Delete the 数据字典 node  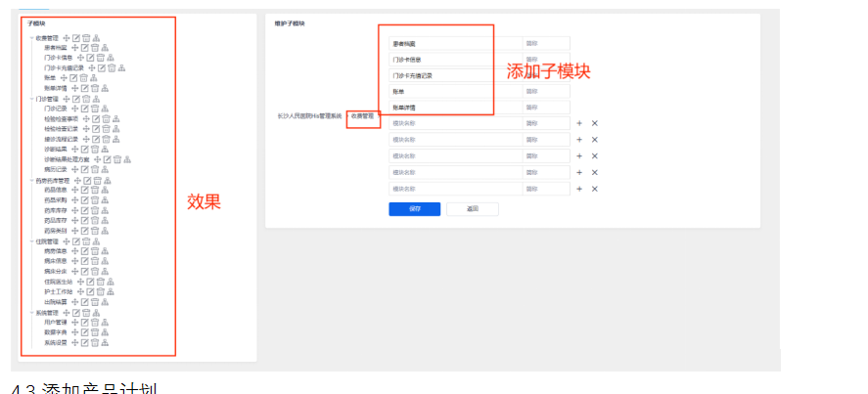(95, 332)
